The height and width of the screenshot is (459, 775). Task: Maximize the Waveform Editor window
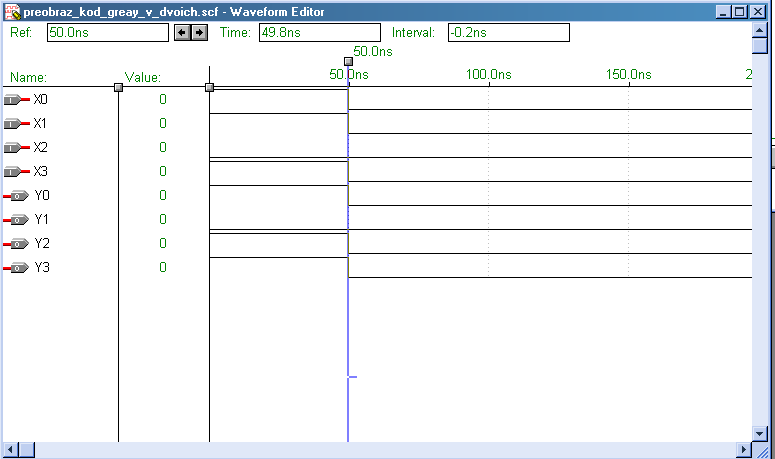(739, 12)
